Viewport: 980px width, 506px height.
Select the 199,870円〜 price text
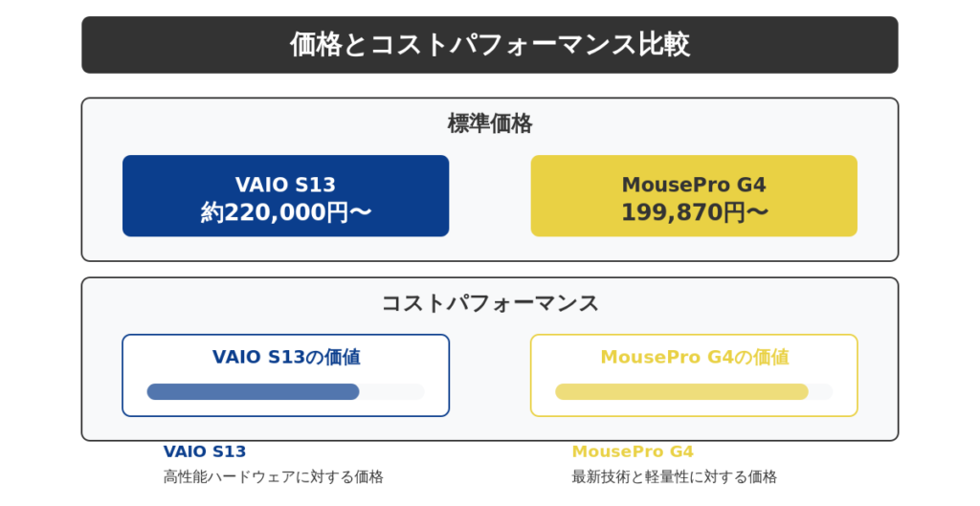(x=694, y=212)
